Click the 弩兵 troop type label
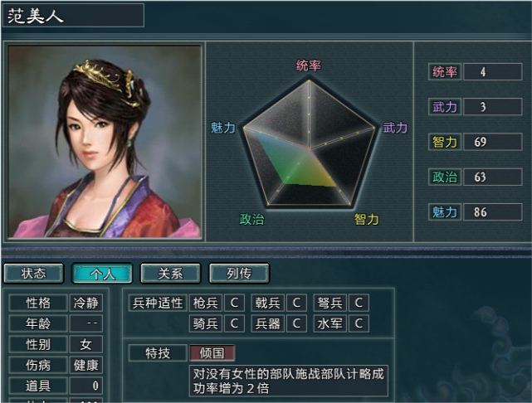 point(330,303)
